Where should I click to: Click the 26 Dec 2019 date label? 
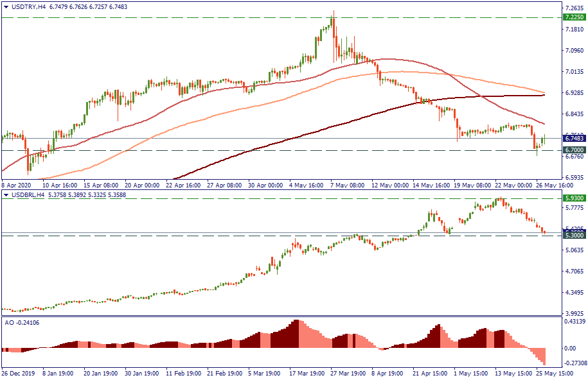click(x=18, y=372)
